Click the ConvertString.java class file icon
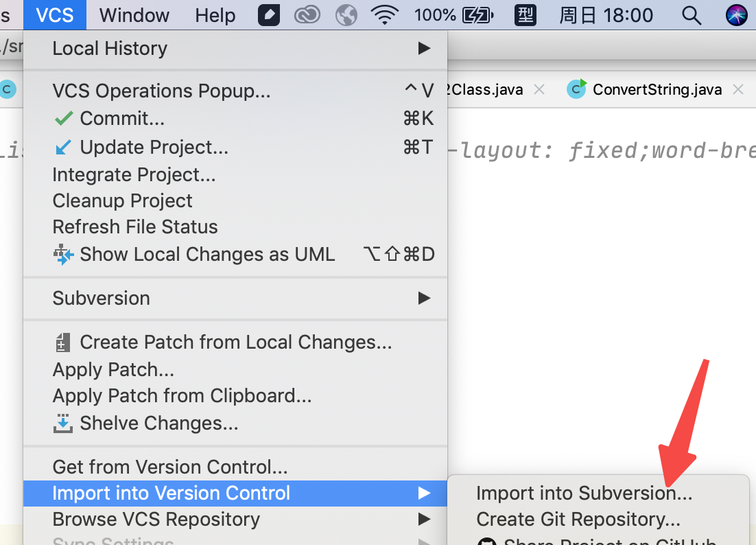Viewport: 756px width, 545px height. [577, 89]
